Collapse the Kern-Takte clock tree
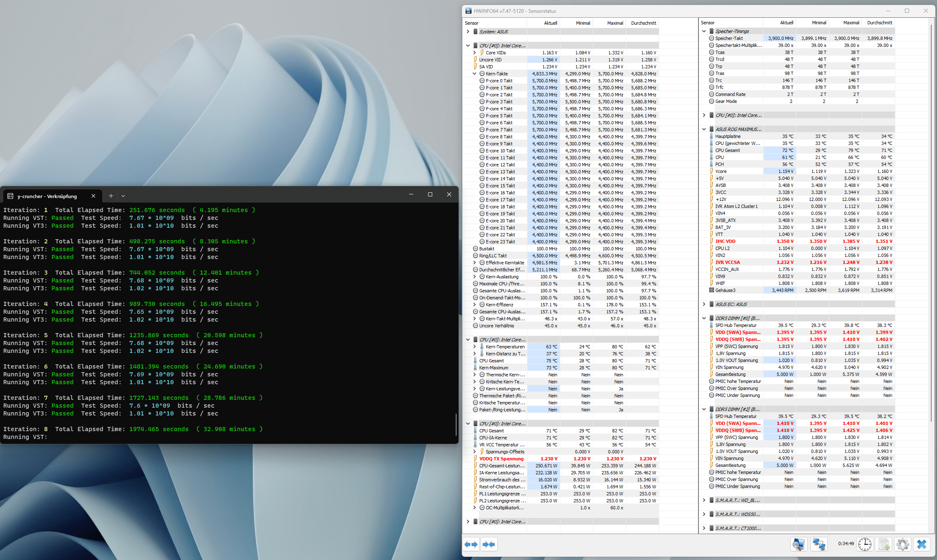The width and height of the screenshot is (937, 560). [474, 74]
